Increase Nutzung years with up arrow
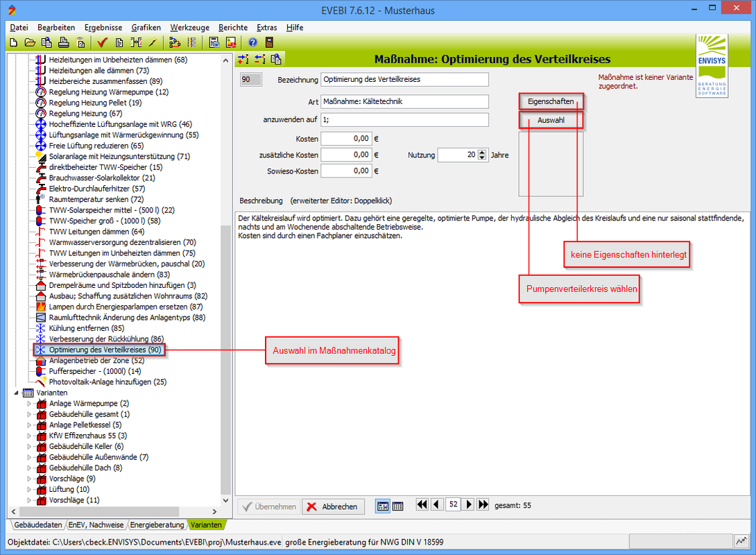 pos(483,152)
